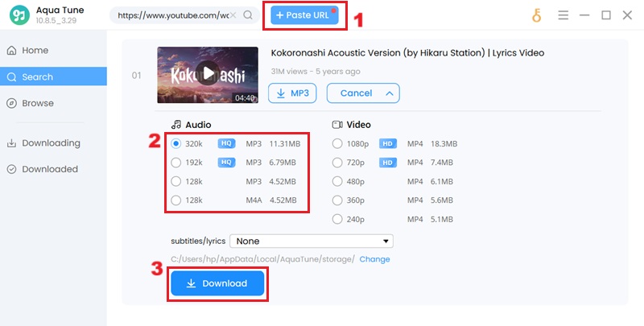
Task: Choose 480p MP4 video quality
Action: click(338, 181)
